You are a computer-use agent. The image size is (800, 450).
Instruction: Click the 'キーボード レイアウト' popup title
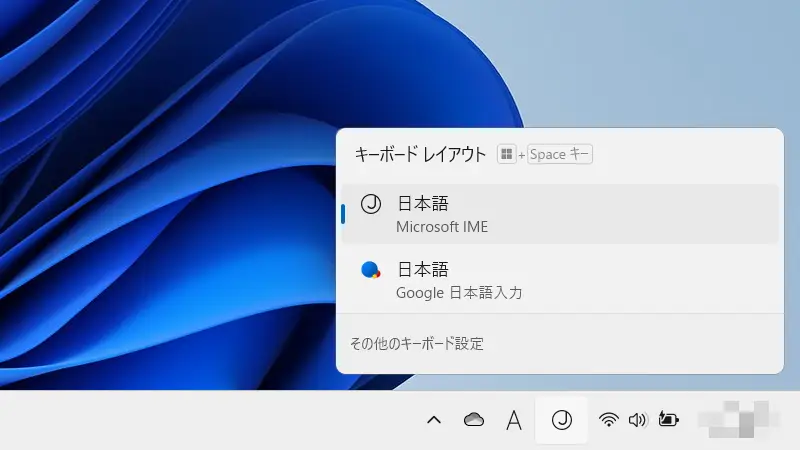[420, 154]
